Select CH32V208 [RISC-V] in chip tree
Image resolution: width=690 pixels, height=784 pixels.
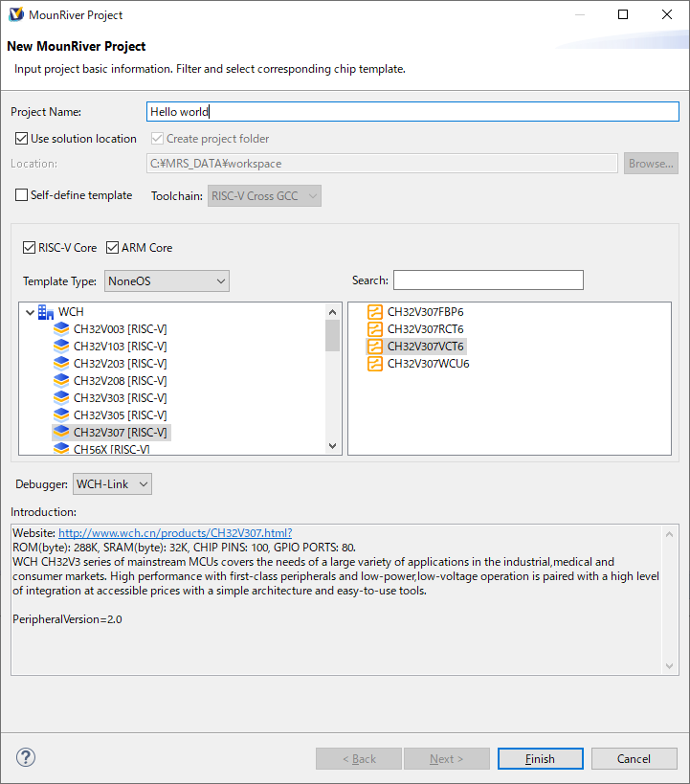pyautogui.click(x=120, y=380)
